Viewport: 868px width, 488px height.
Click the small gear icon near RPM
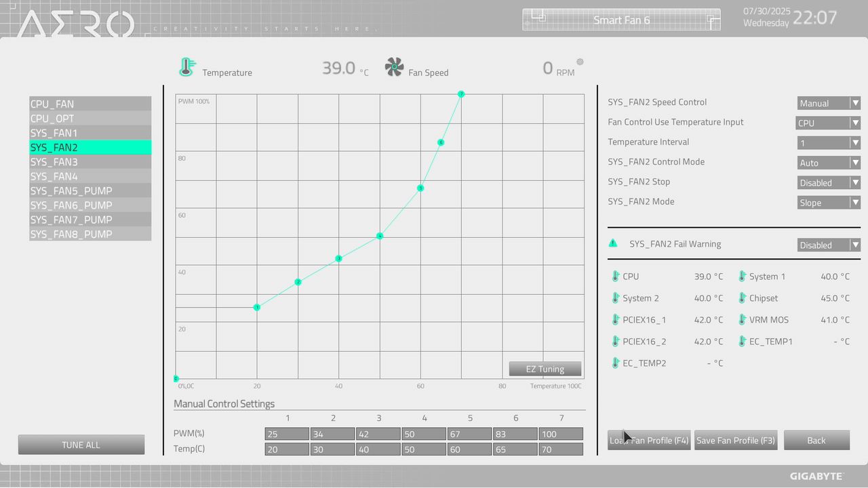click(580, 62)
